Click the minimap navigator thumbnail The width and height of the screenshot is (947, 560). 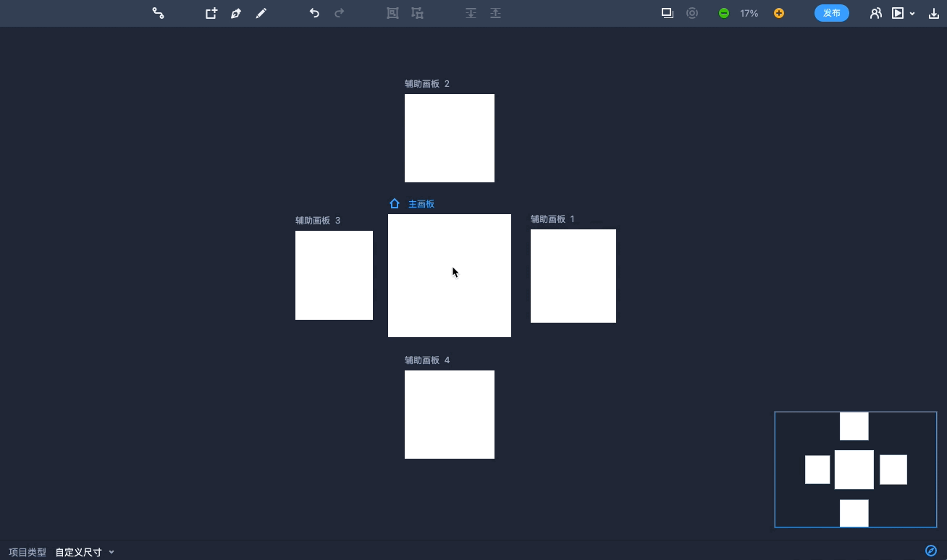(x=855, y=470)
